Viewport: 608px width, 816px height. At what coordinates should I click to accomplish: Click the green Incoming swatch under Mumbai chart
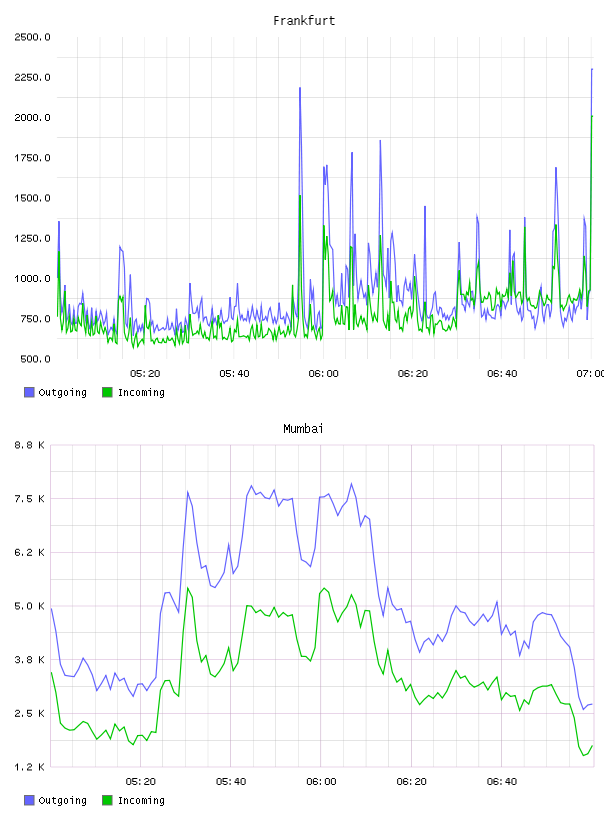pos(107,800)
